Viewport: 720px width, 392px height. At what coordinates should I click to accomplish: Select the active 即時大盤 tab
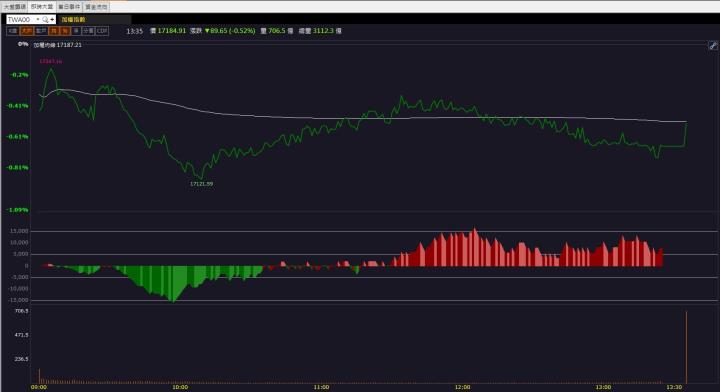[x=42, y=7]
